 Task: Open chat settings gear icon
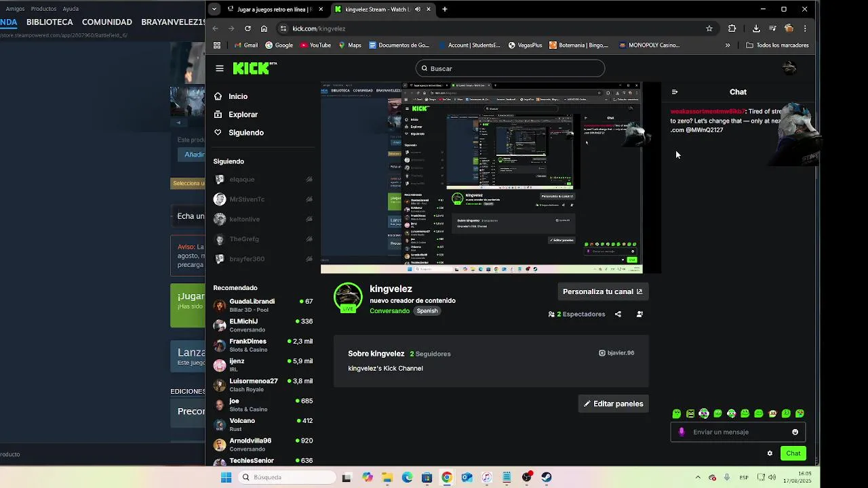[770, 453]
